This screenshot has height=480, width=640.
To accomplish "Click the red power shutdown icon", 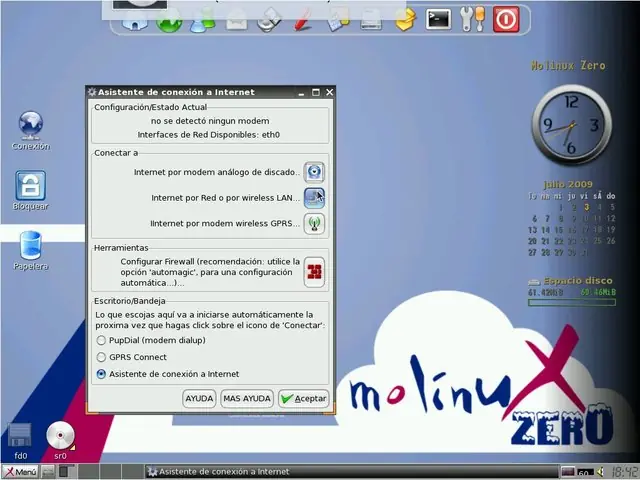I will point(506,19).
